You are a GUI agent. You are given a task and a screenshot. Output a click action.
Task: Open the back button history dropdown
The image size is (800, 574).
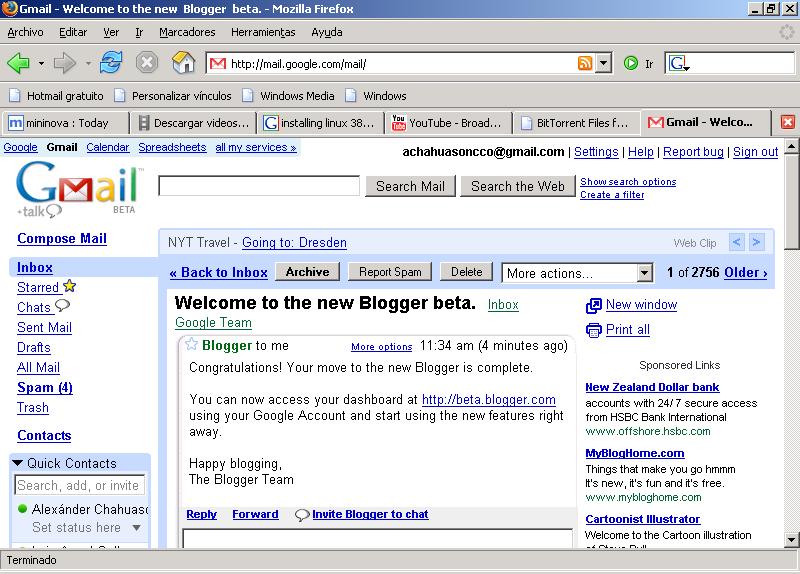point(41,64)
